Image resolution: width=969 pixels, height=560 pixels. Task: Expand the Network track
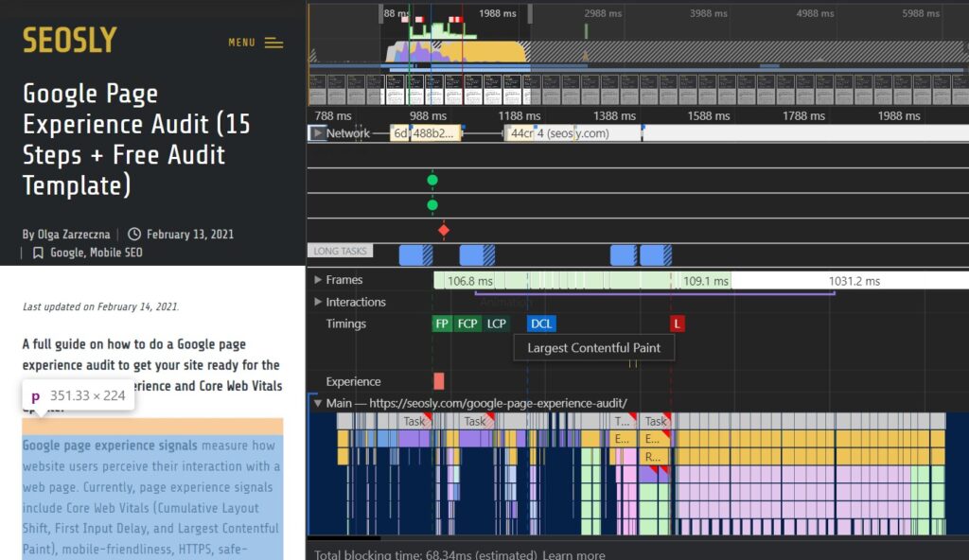pyautogui.click(x=317, y=133)
